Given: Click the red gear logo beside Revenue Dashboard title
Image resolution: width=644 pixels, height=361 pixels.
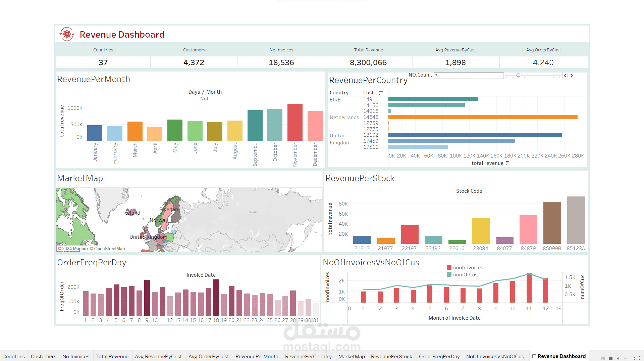Looking at the screenshot, I should click(x=67, y=34).
